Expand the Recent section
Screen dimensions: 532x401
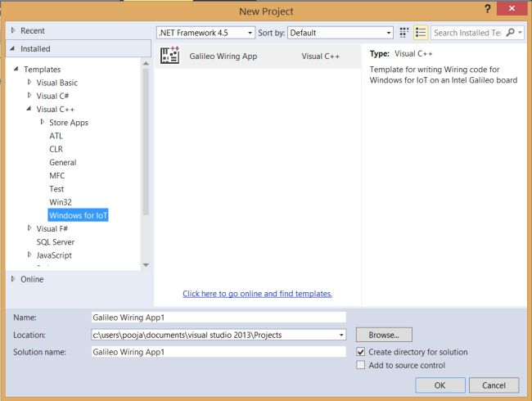tap(13, 30)
